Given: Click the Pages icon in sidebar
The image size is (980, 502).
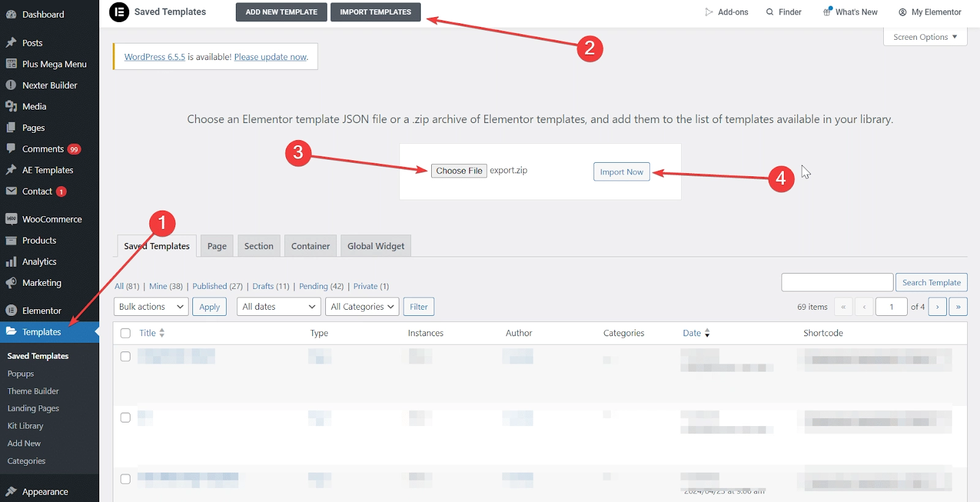Looking at the screenshot, I should pos(11,127).
